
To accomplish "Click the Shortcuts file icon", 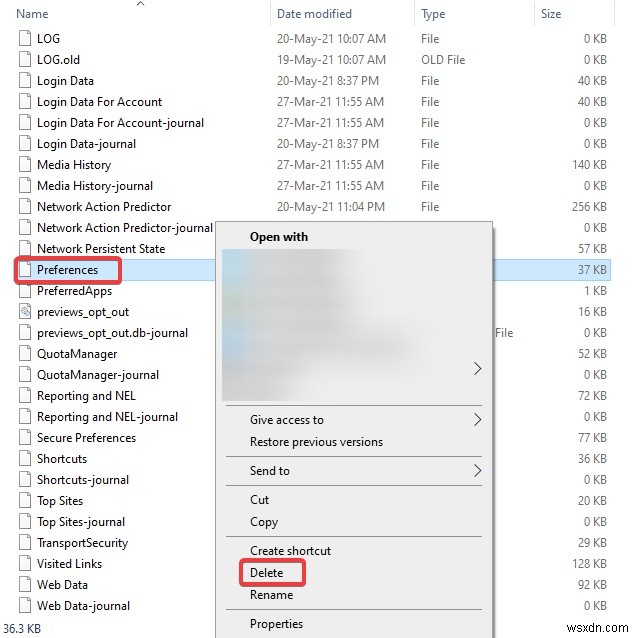I will [25, 459].
